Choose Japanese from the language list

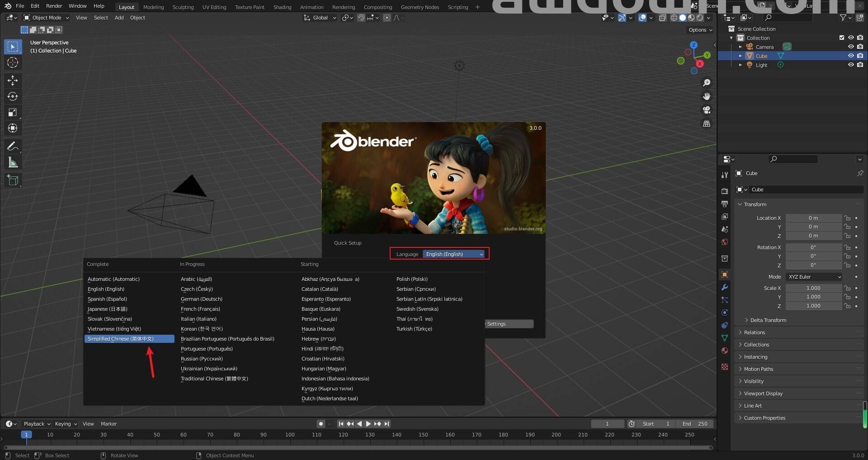click(108, 309)
